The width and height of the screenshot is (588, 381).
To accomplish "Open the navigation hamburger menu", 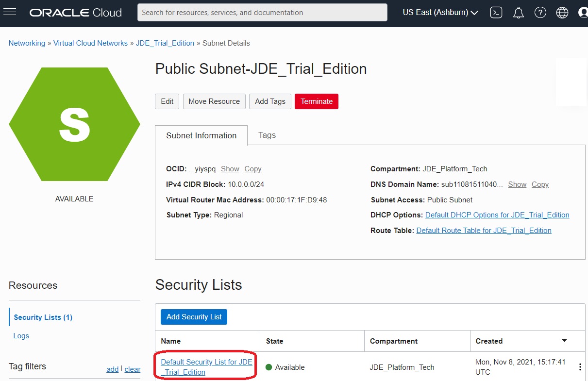I will pyautogui.click(x=10, y=12).
